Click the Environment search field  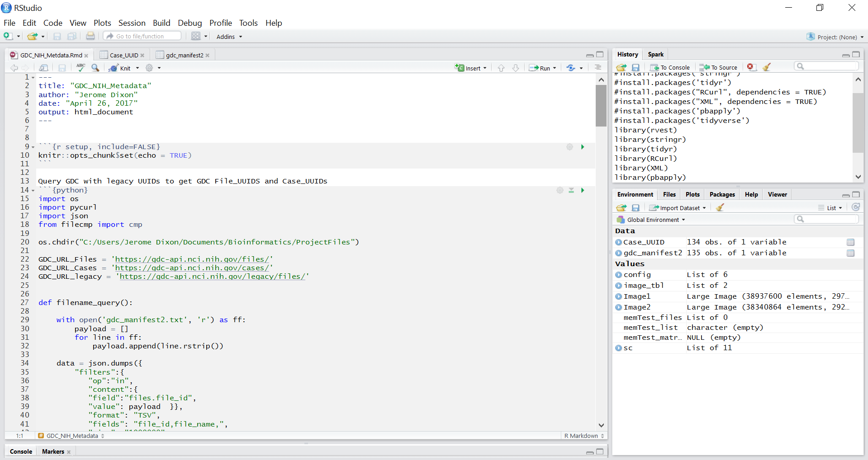826,219
